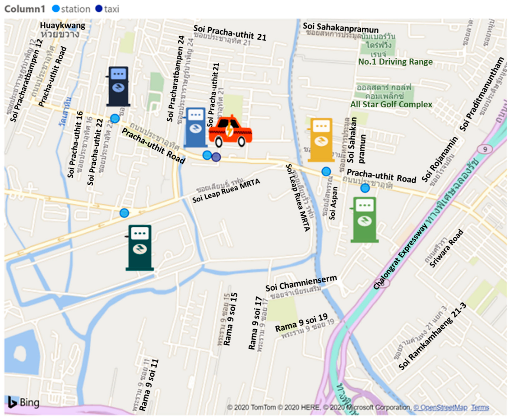Image resolution: width=511 pixels, height=420 pixels.
Task: Select station marker above teal charger
Action: (124, 213)
